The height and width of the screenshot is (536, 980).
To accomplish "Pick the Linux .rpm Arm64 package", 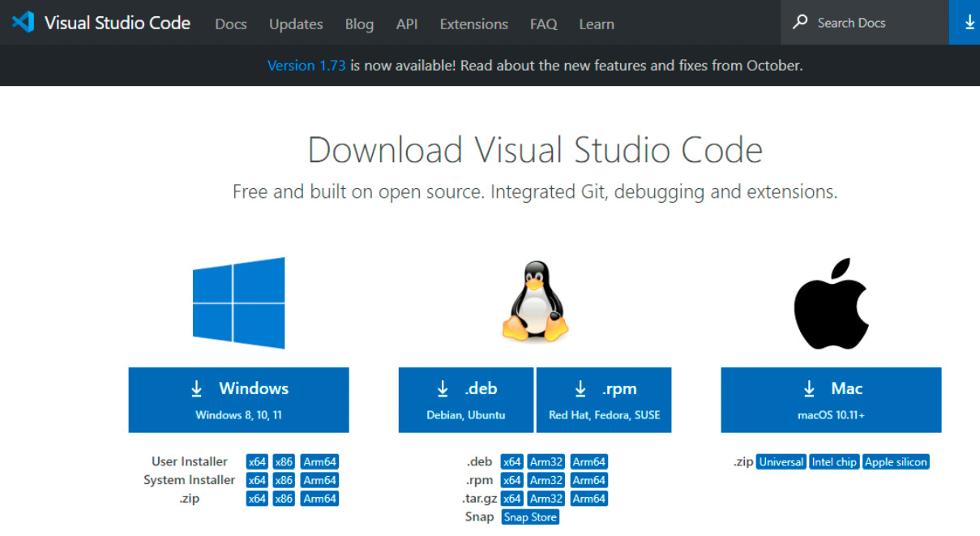I will (x=589, y=480).
